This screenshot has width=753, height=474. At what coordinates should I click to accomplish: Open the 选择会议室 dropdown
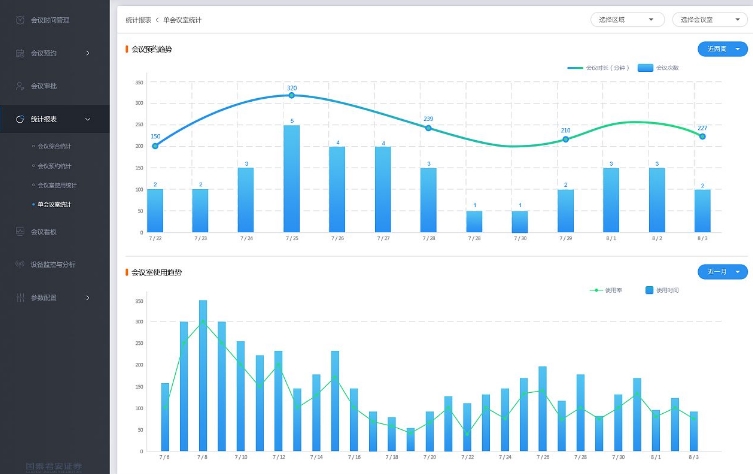coord(710,19)
